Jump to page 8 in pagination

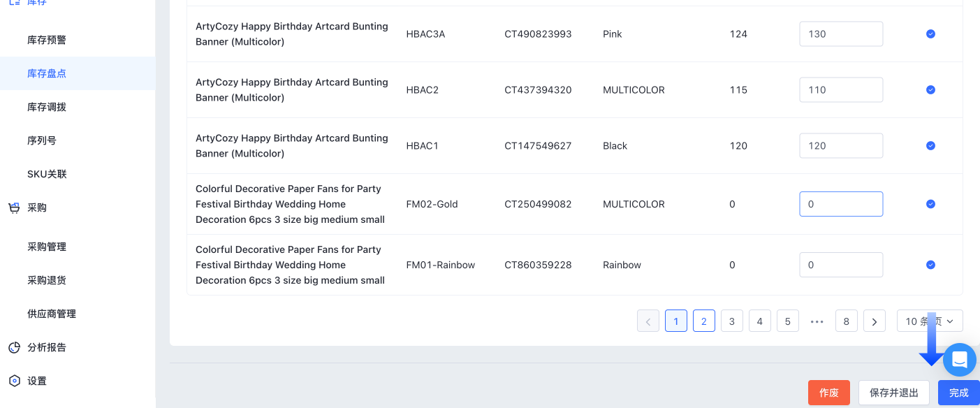click(847, 321)
